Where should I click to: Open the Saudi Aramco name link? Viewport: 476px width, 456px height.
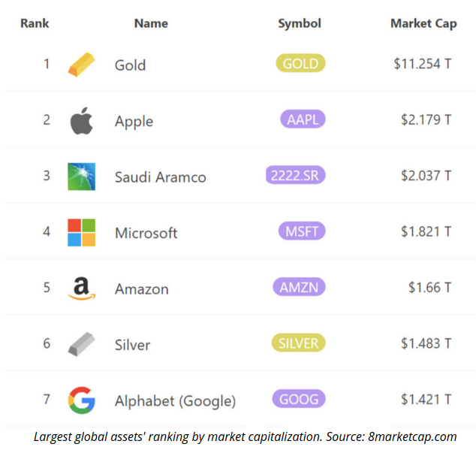point(161,177)
